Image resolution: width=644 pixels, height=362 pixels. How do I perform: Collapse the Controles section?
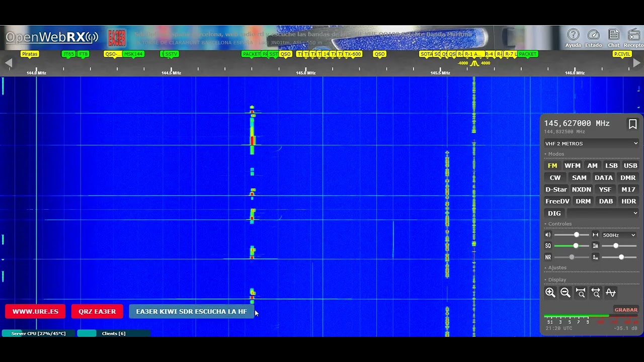(558, 224)
